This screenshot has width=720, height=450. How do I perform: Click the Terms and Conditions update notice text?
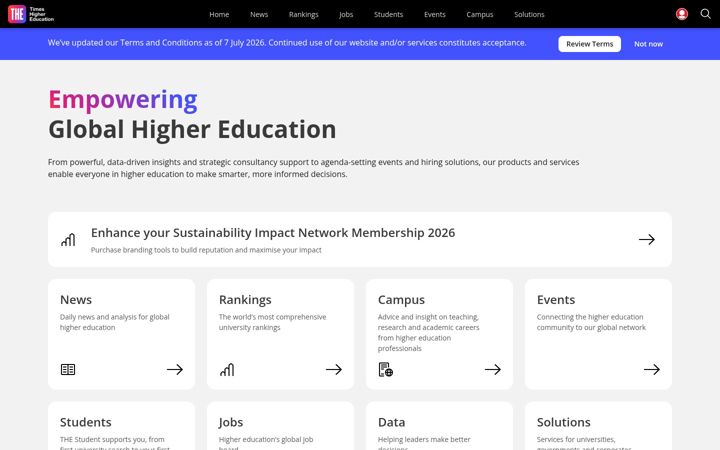tap(287, 43)
